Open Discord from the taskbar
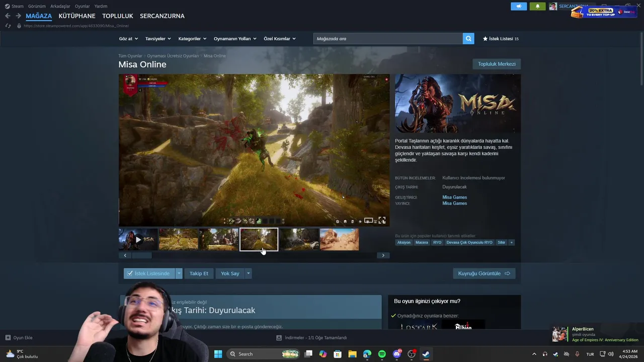The image size is (644, 362). tap(397, 354)
